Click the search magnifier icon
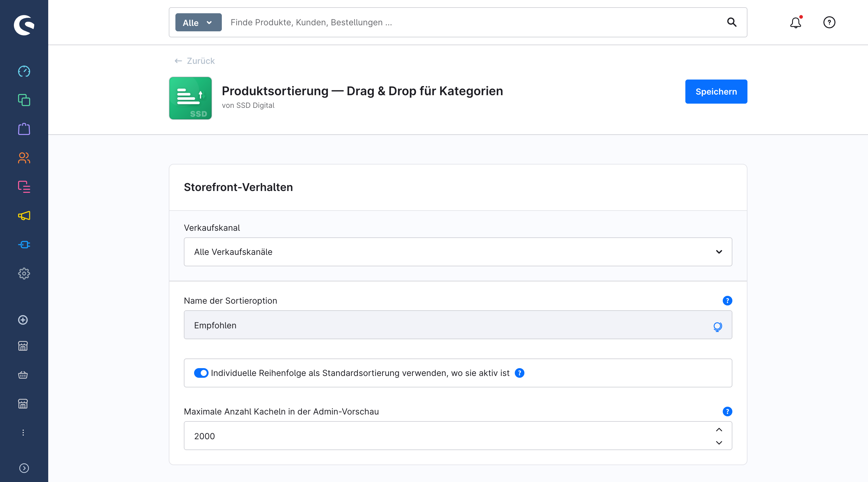 (731, 22)
